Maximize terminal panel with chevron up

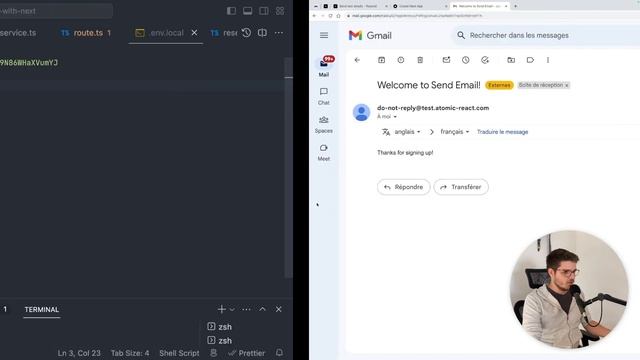click(262, 309)
